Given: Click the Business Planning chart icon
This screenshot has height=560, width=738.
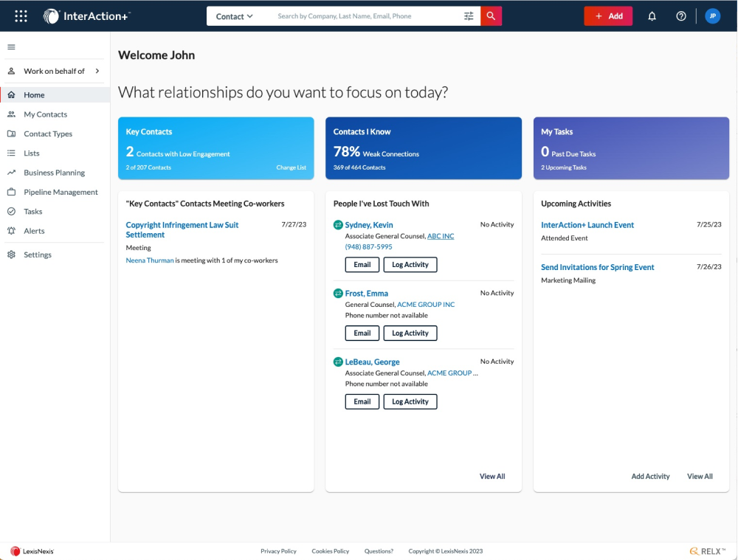Looking at the screenshot, I should pyautogui.click(x=11, y=173).
